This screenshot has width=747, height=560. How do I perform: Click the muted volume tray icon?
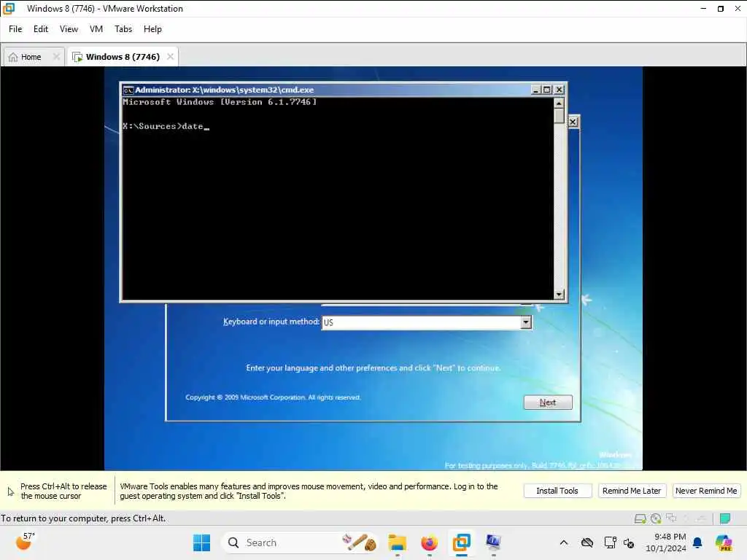(629, 543)
